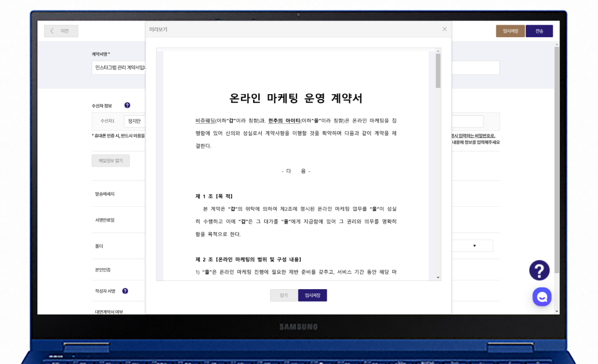Screen dimensions: 598x364
Task: Click the main page scrollbar thumb
Action: pos(557,160)
